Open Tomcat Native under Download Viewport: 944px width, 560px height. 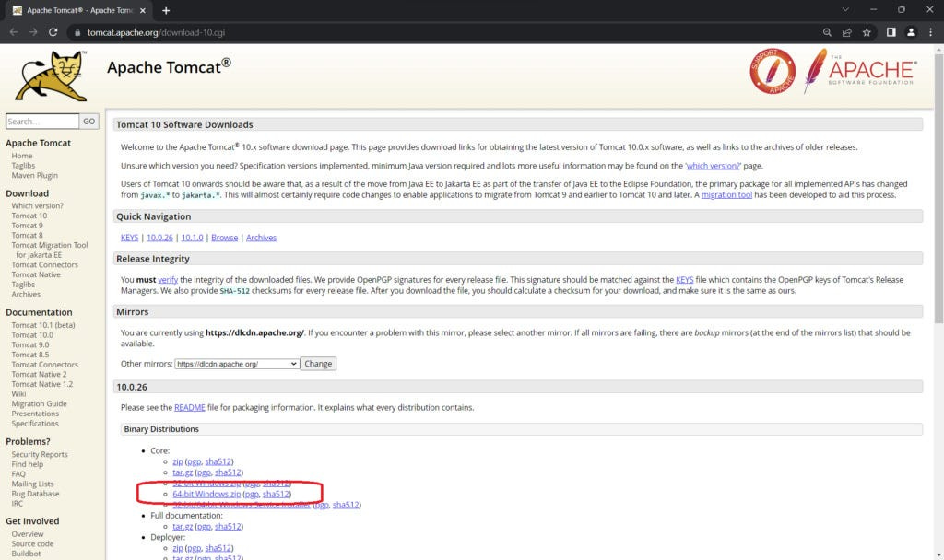pos(36,274)
